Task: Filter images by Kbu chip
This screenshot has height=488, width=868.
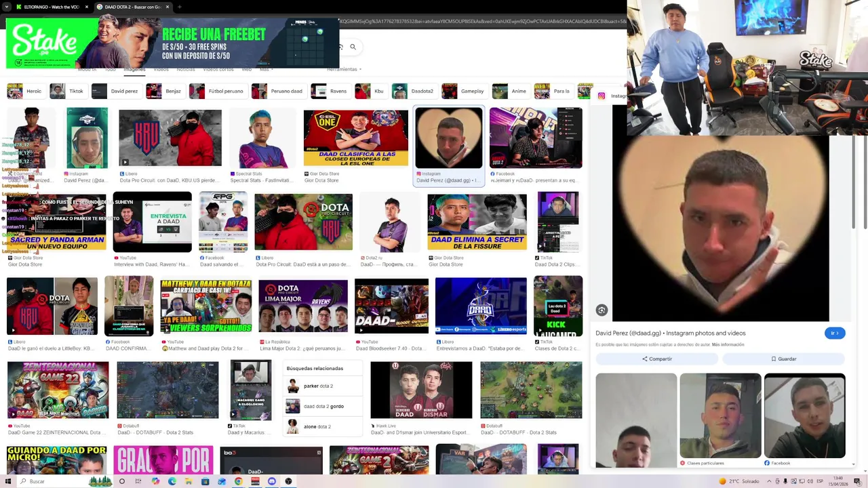Action: click(371, 91)
